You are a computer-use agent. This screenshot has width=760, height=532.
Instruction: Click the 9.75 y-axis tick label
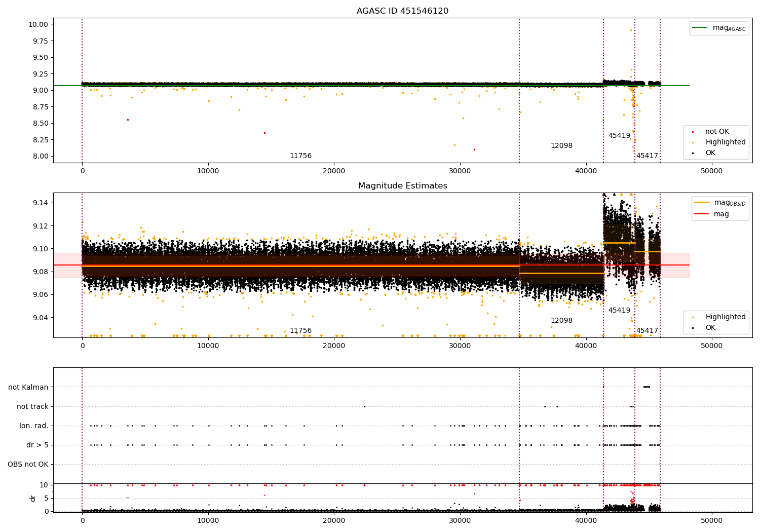tap(40, 42)
